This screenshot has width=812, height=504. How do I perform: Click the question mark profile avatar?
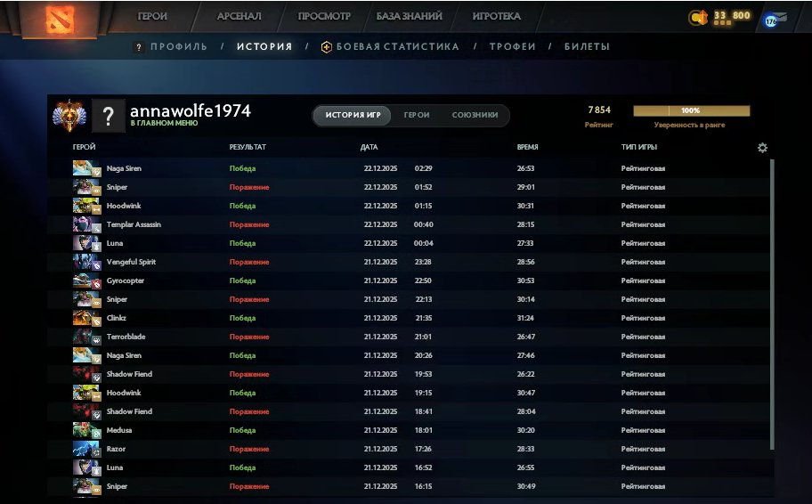108,116
